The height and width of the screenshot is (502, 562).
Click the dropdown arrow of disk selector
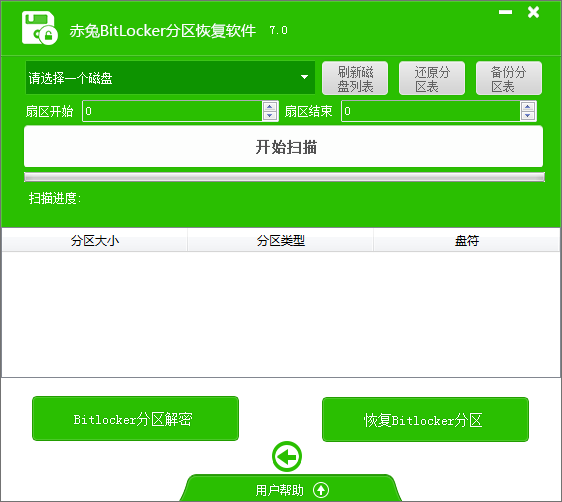(x=304, y=77)
